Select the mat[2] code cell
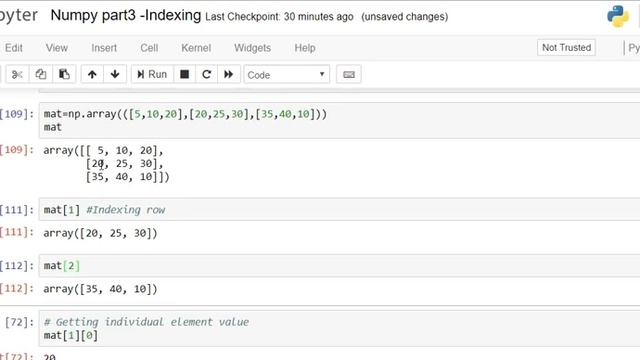This screenshot has width=640, height=360. (x=340, y=266)
